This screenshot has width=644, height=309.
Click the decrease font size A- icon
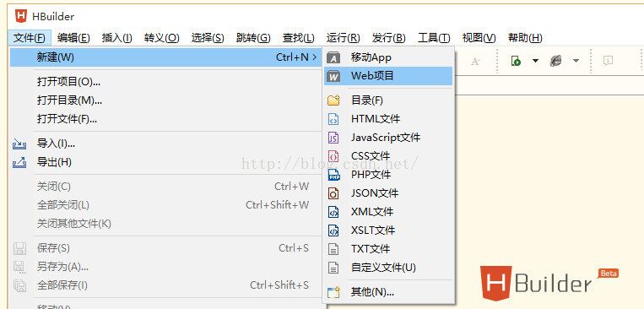click(x=475, y=62)
